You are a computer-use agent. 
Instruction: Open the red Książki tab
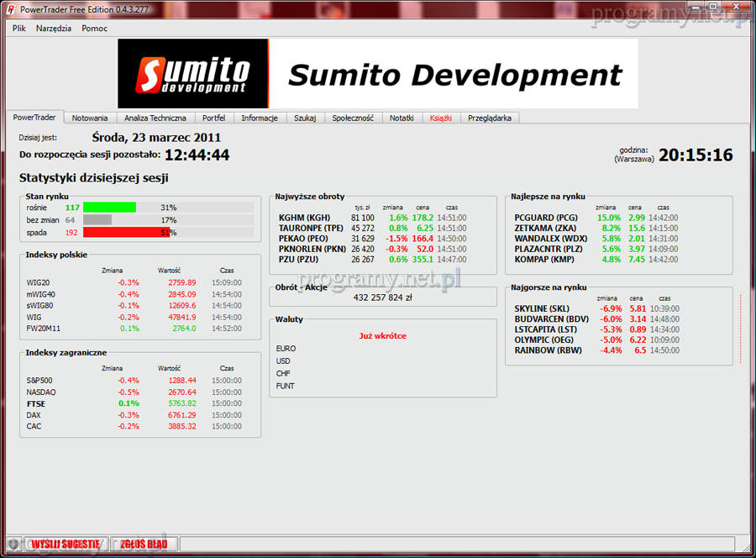pyautogui.click(x=440, y=118)
